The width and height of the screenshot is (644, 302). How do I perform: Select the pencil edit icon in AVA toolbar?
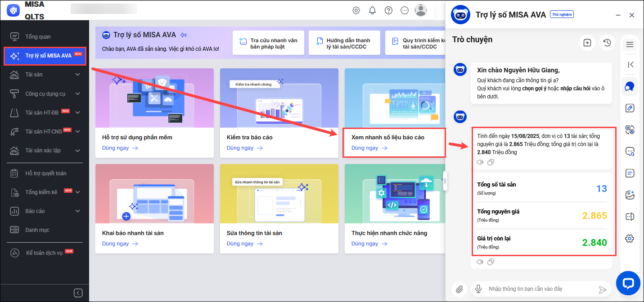(630, 108)
